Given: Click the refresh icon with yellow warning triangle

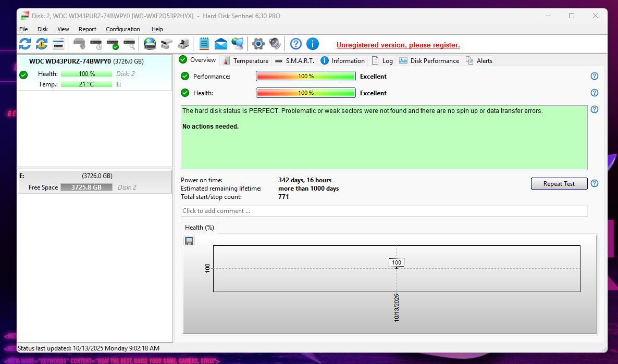Looking at the screenshot, I should pos(41,44).
